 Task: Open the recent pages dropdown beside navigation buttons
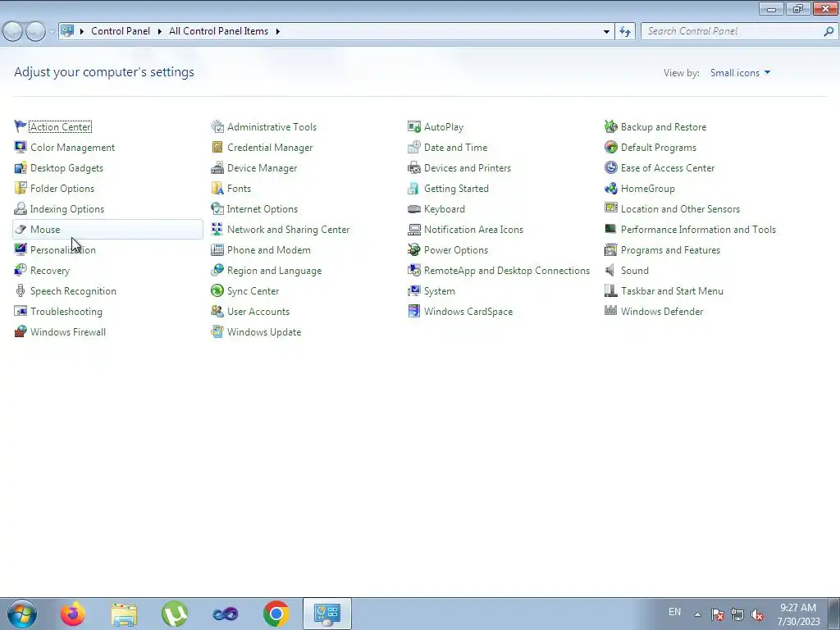click(52, 32)
